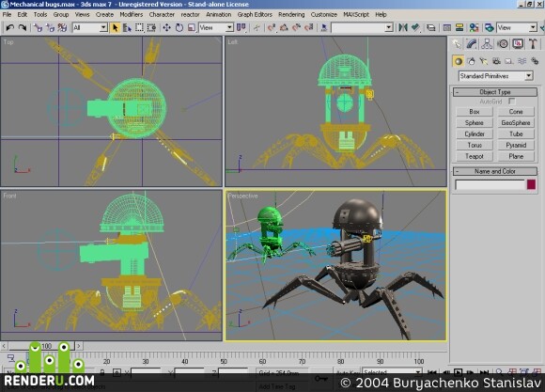Click the Teapot primitive button
The height and width of the screenshot is (392, 545).
click(x=475, y=157)
